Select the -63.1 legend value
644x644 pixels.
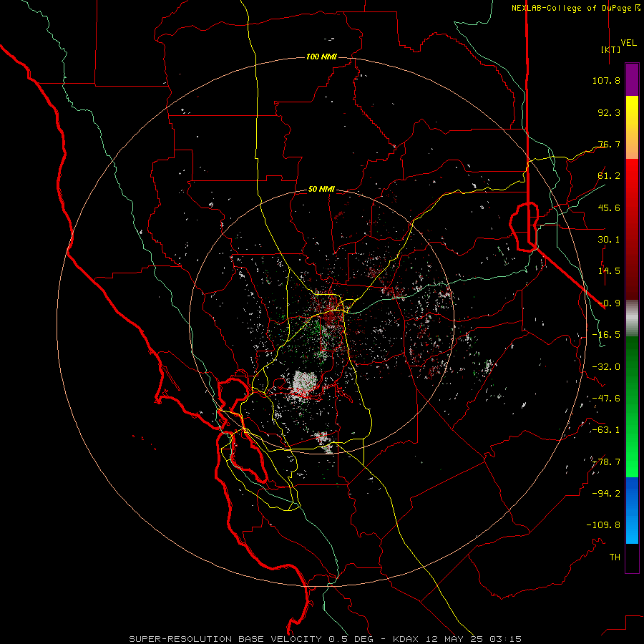[x=606, y=430]
